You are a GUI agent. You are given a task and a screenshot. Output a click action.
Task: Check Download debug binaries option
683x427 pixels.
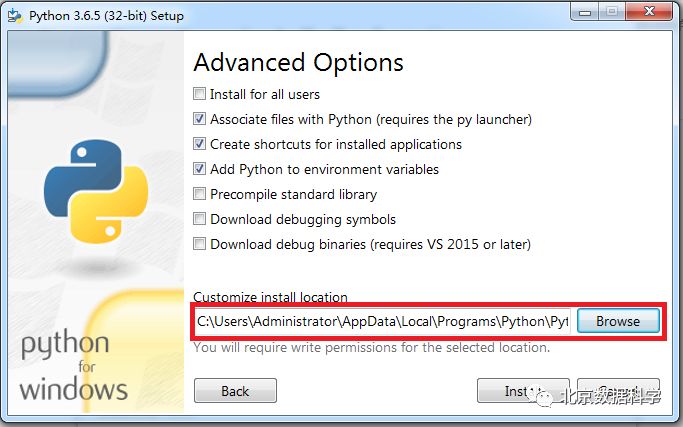point(200,244)
